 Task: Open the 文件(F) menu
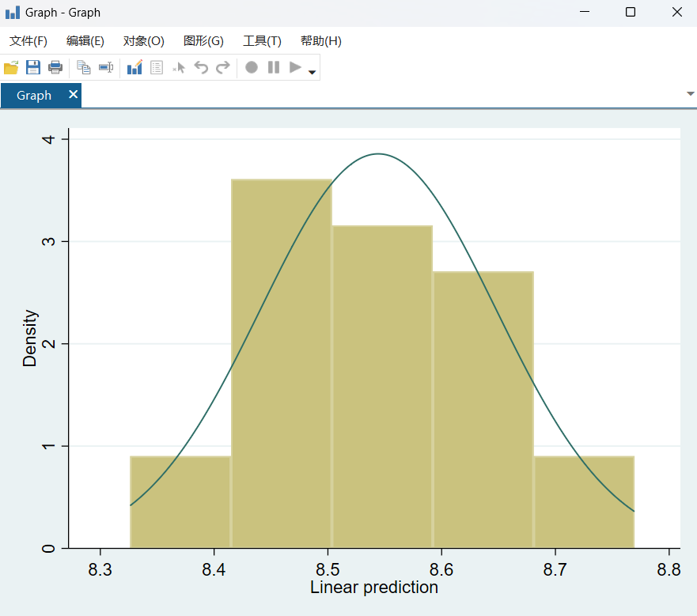(x=28, y=41)
